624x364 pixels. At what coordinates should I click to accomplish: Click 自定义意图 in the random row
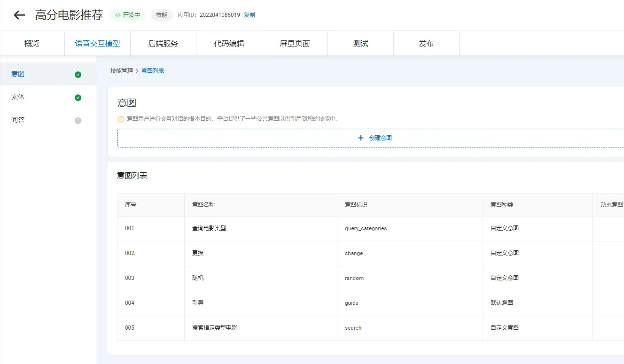coord(505,278)
